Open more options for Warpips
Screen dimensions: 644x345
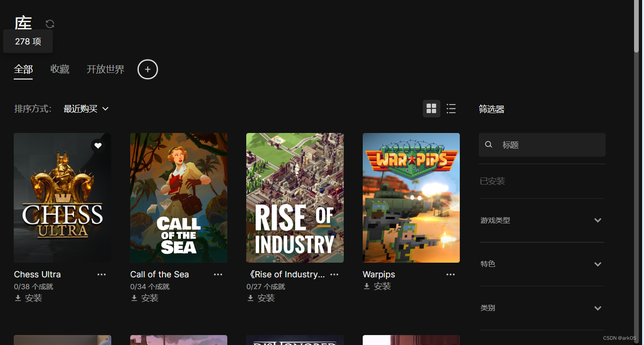[x=450, y=274]
